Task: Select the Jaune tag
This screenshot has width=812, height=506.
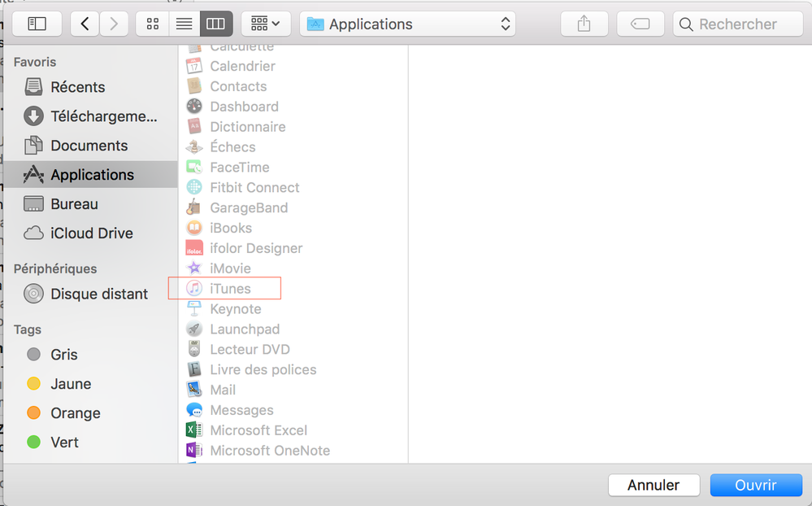Action: (x=90, y=384)
